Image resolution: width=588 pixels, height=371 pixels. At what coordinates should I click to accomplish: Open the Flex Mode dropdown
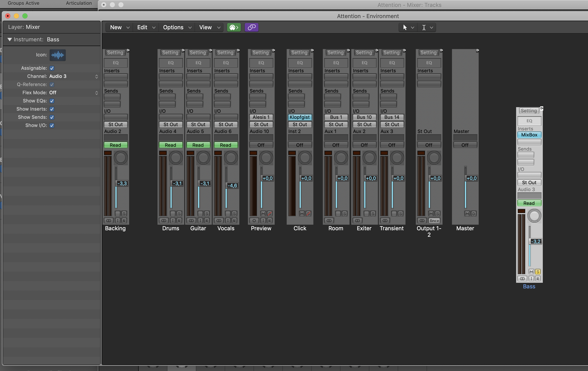point(73,93)
